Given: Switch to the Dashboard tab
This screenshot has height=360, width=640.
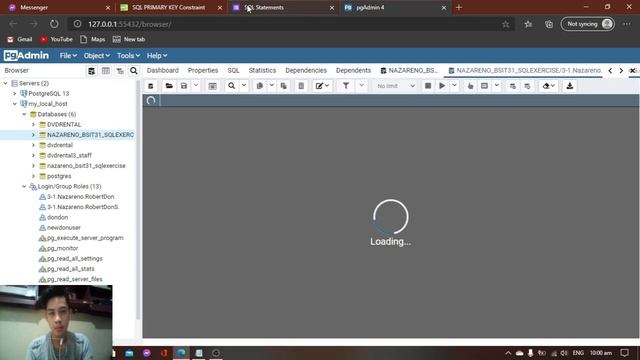Looking at the screenshot, I should coord(162,71).
